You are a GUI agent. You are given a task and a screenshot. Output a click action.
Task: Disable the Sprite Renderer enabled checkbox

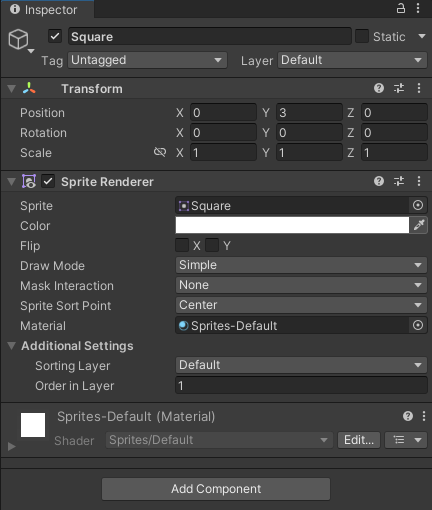click(48, 181)
